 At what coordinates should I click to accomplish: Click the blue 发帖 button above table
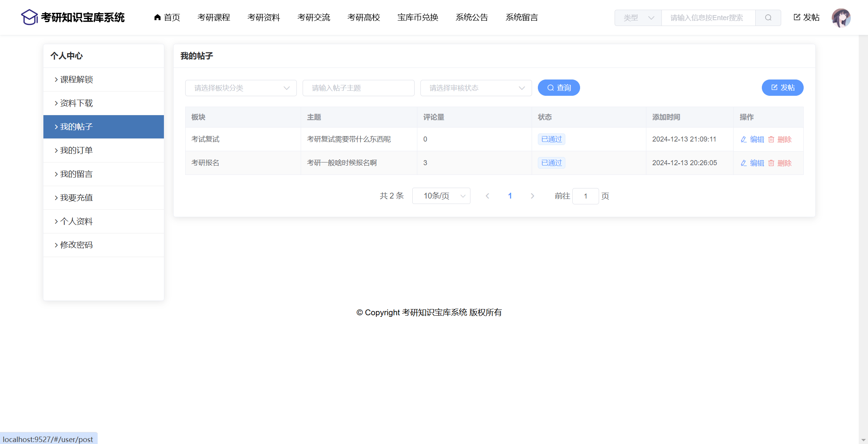pyautogui.click(x=782, y=88)
